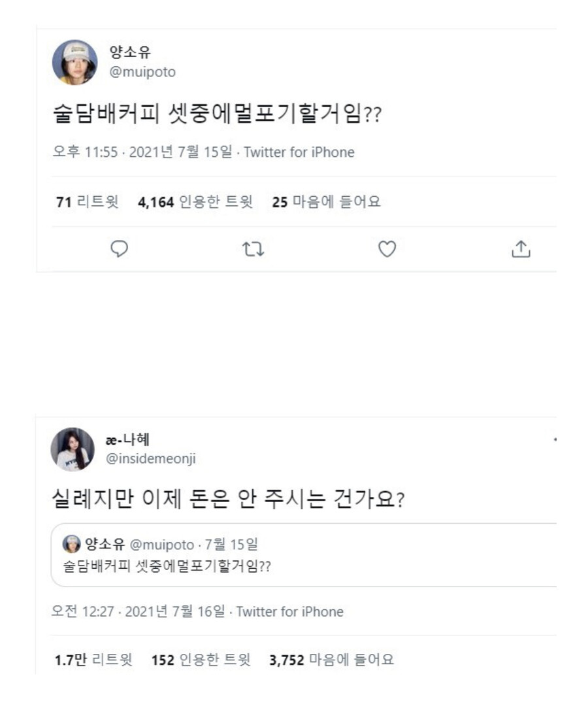Open the æ-나혜 tweet's more options menu
This screenshot has height=714, width=588.
coord(554,440)
